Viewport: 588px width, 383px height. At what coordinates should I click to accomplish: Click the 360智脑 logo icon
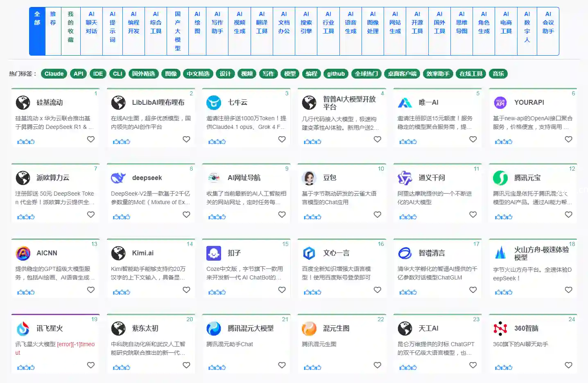point(500,329)
